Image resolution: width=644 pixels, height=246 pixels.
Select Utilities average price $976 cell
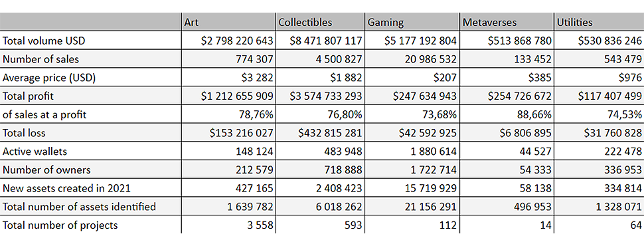tap(599, 78)
